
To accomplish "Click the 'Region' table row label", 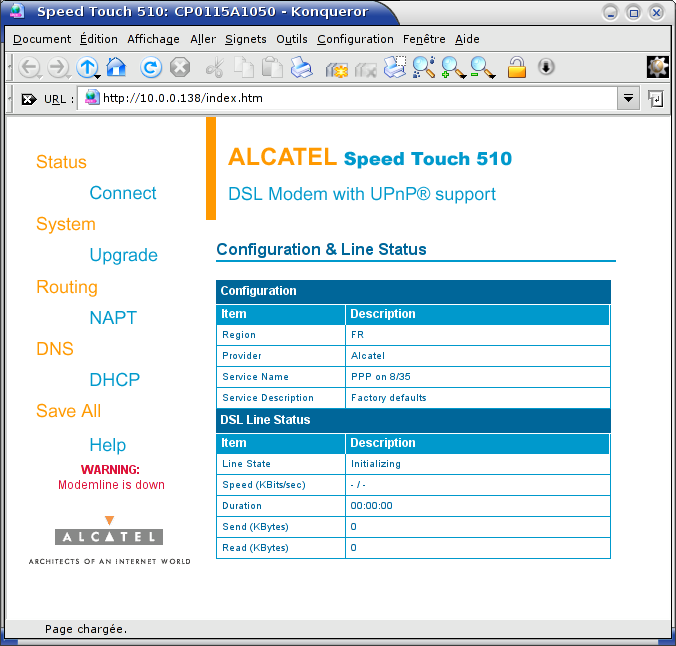I will (239, 335).
